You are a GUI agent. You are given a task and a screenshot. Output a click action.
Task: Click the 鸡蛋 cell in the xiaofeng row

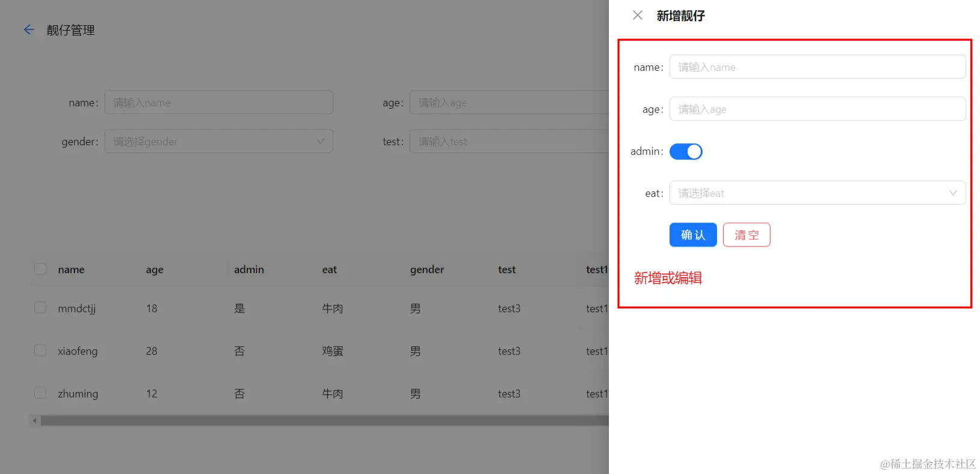pos(333,351)
